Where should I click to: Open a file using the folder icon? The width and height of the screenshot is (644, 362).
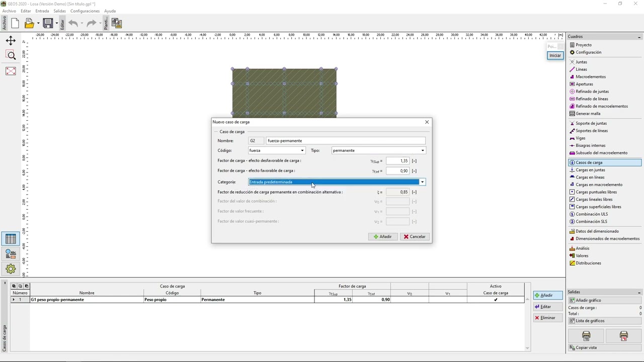click(x=29, y=23)
